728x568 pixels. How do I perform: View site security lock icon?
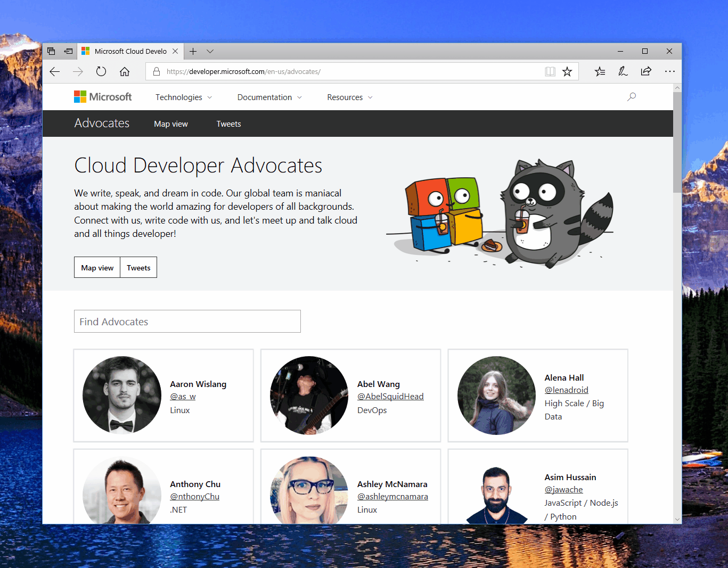[x=156, y=72]
